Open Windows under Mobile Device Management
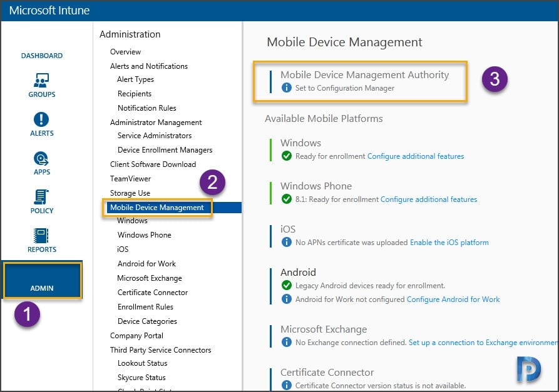 click(x=132, y=221)
